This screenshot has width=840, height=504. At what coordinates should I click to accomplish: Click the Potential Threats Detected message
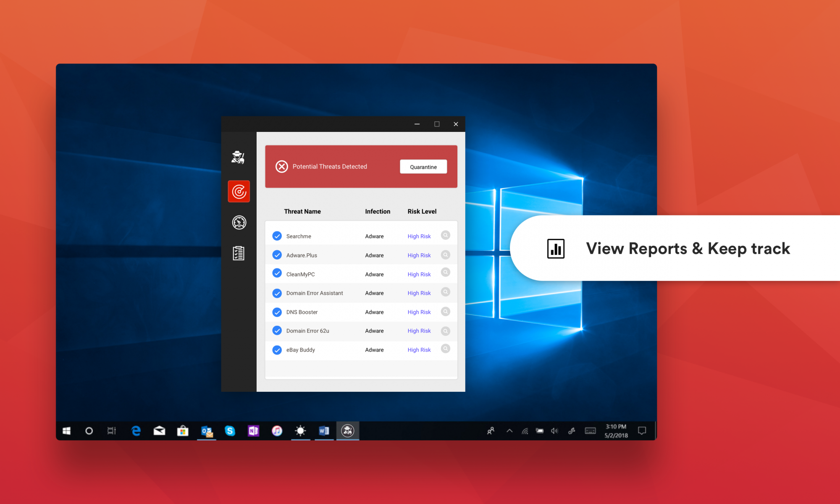coord(330,167)
